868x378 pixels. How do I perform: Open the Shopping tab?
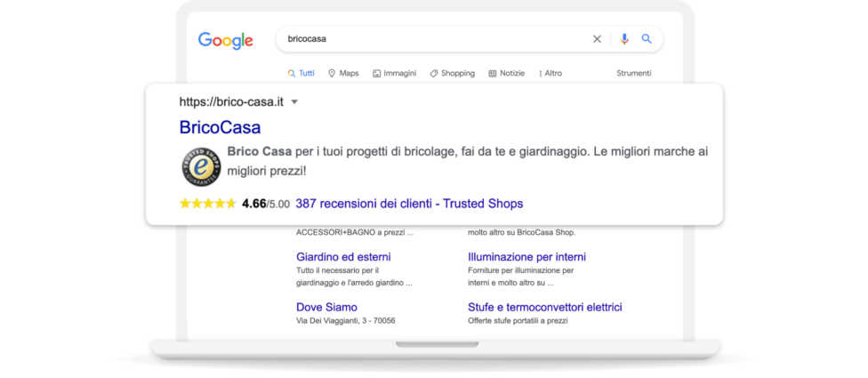coord(453,73)
